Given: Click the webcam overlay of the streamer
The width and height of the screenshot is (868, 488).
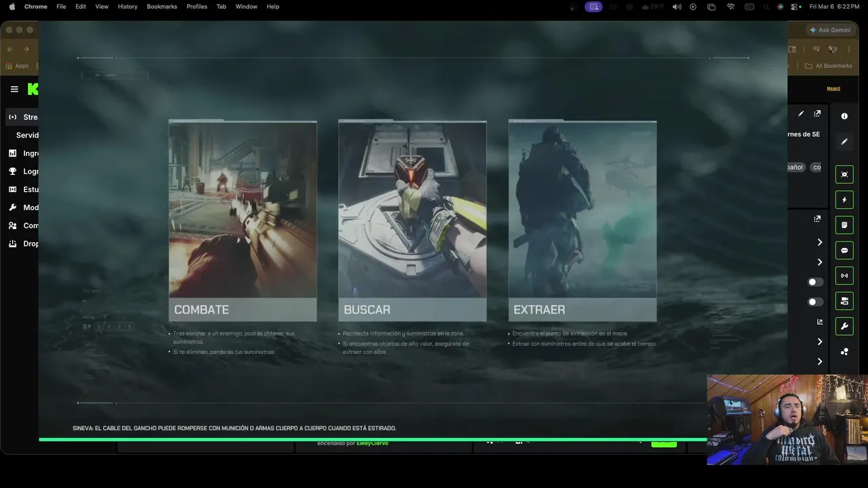Looking at the screenshot, I should click(x=787, y=420).
